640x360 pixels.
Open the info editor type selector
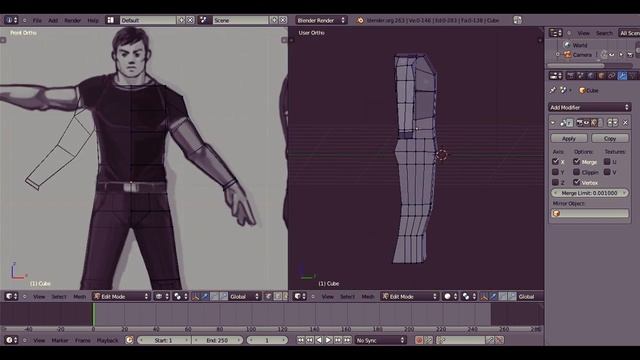pyautogui.click(x=11, y=20)
